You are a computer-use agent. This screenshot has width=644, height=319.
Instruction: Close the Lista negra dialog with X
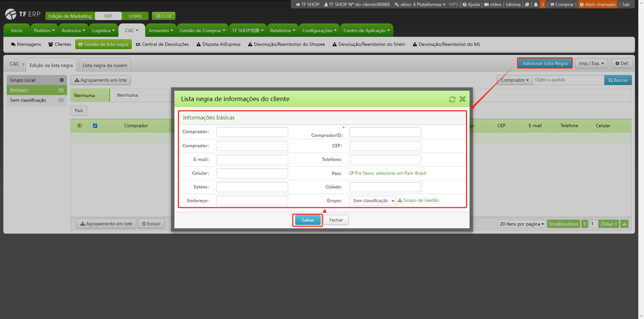click(462, 99)
